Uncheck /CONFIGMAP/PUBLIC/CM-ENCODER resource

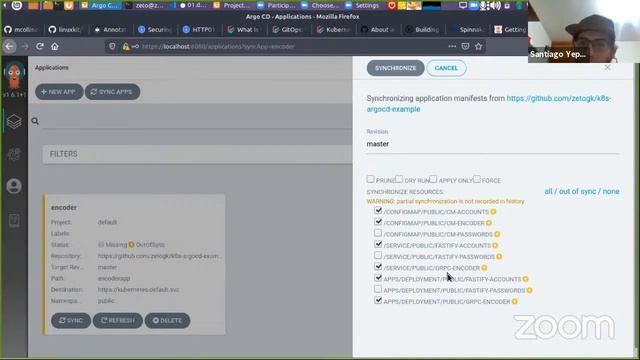click(378, 222)
